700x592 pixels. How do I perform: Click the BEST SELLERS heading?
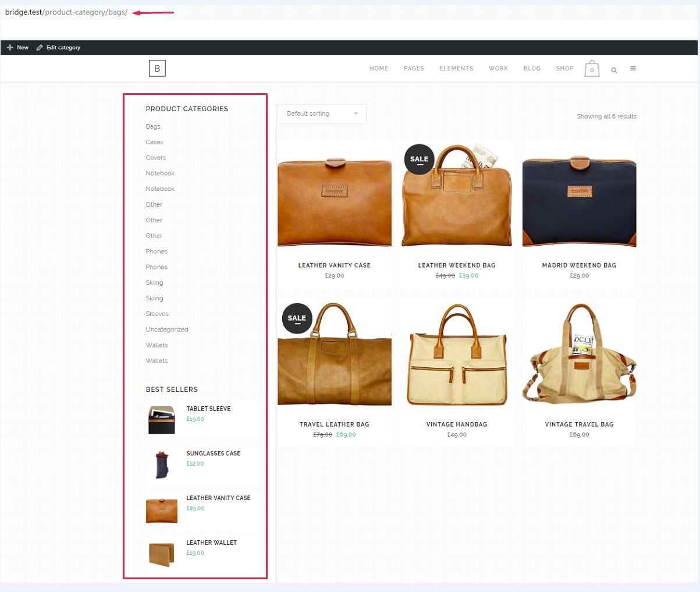(x=172, y=389)
